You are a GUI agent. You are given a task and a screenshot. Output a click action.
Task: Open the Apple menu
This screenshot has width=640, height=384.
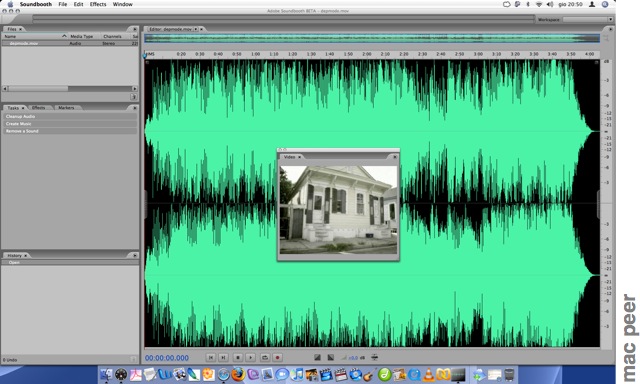tap(10, 4)
